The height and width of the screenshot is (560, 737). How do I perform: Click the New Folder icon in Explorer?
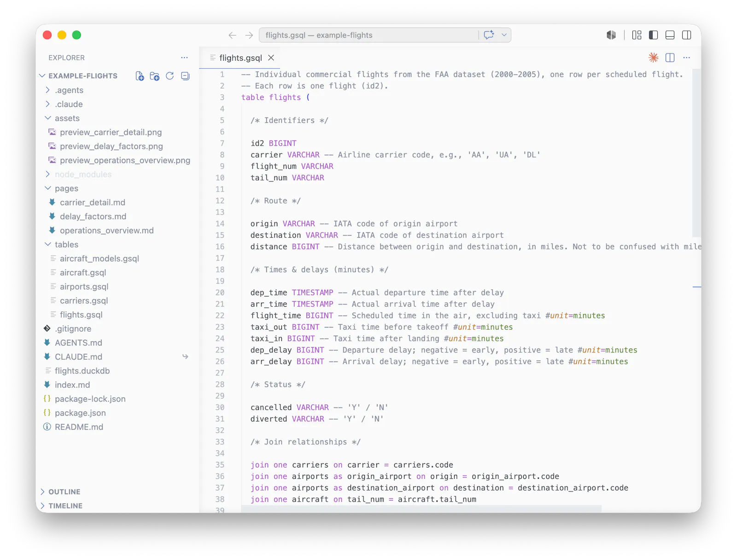155,76
